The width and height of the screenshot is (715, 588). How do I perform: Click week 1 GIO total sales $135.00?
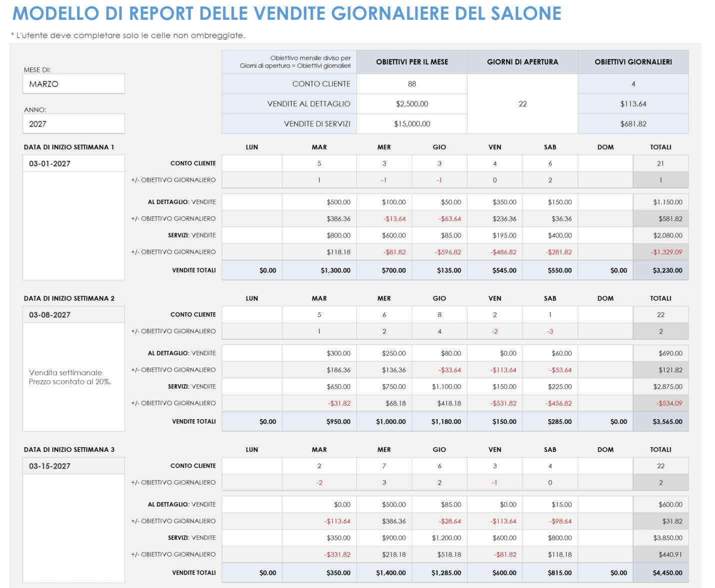(x=439, y=270)
